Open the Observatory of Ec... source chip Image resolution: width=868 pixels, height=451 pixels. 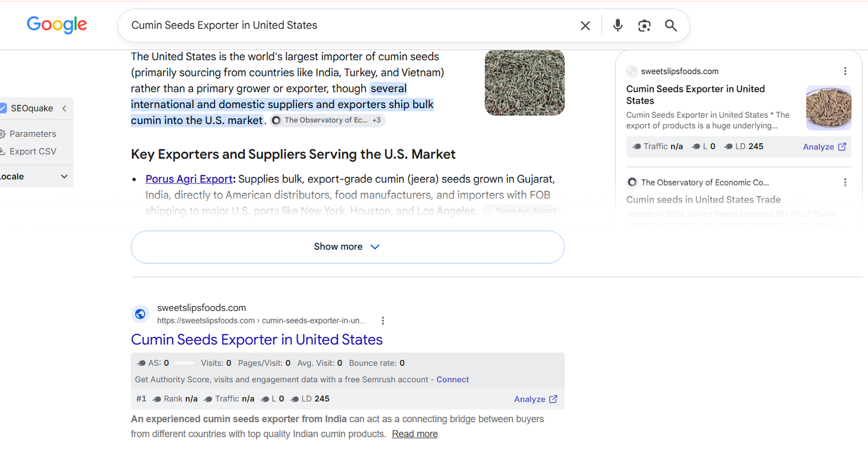328,120
